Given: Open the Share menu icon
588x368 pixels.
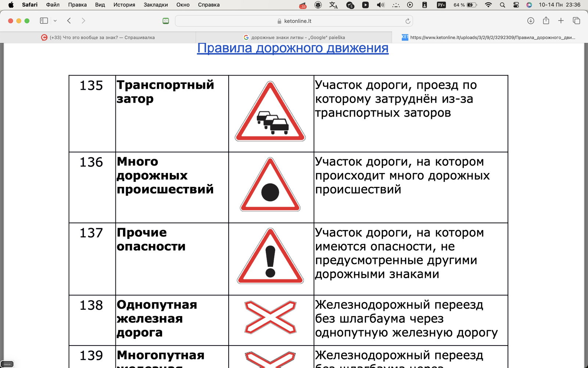Looking at the screenshot, I should (x=546, y=21).
